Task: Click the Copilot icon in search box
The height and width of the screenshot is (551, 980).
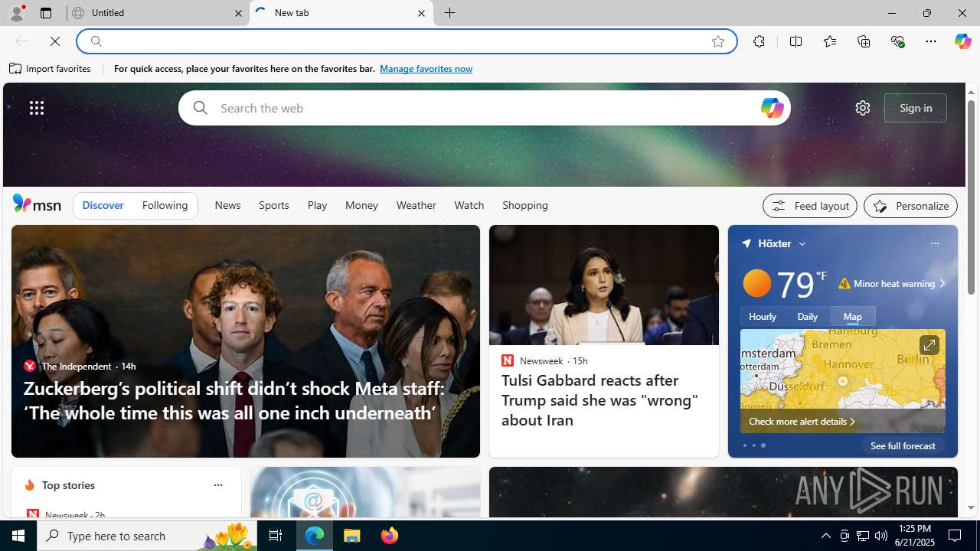Action: (772, 108)
